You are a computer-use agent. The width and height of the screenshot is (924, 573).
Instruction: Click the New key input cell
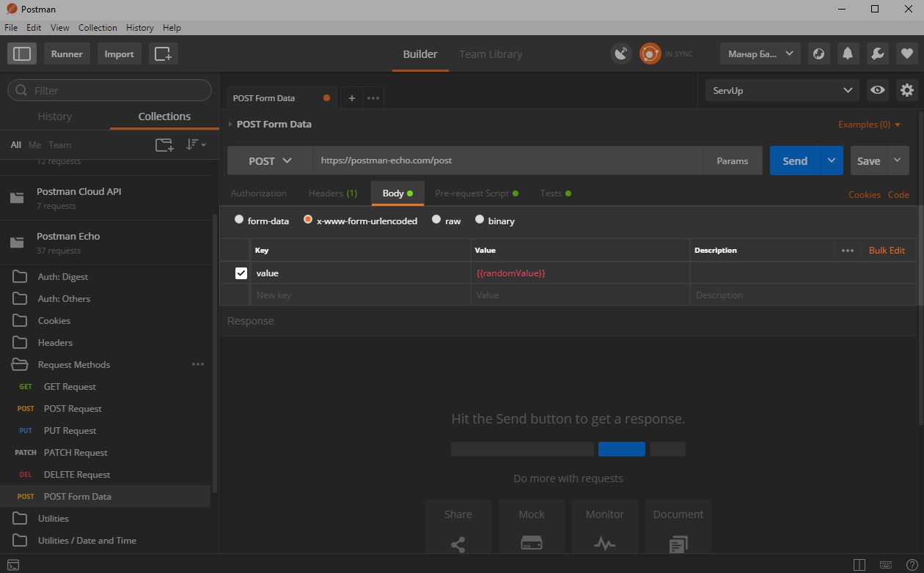pos(360,295)
